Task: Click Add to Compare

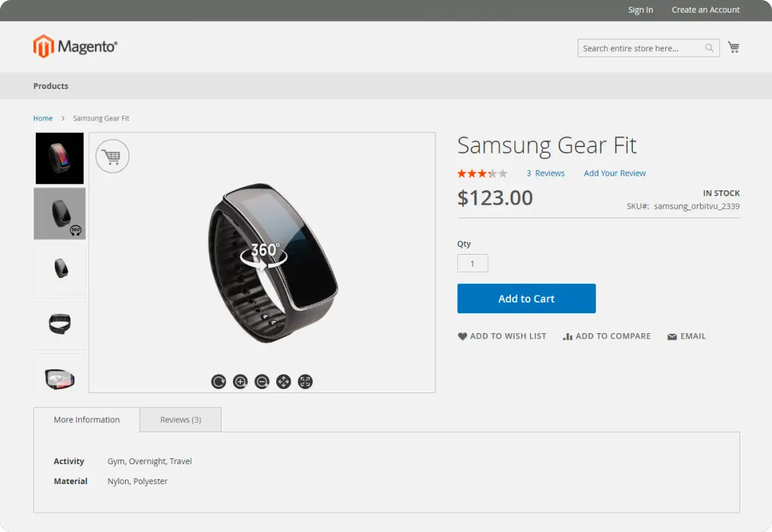Action: [606, 336]
